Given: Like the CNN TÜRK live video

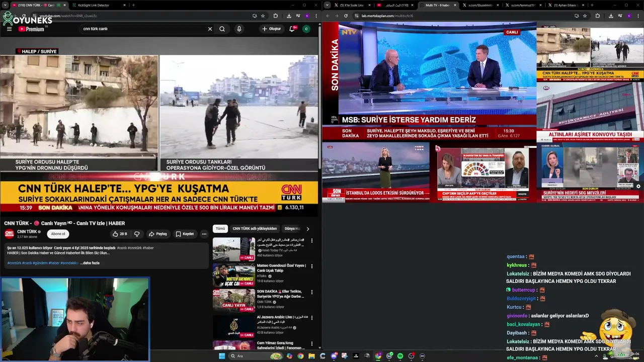Looking at the screenshot, I should click(120, 234).
